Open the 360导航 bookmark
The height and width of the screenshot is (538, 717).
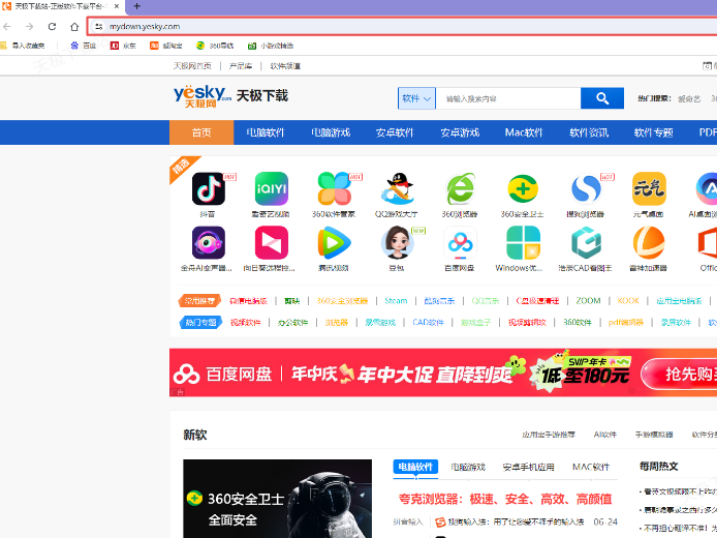pos(215,46)
